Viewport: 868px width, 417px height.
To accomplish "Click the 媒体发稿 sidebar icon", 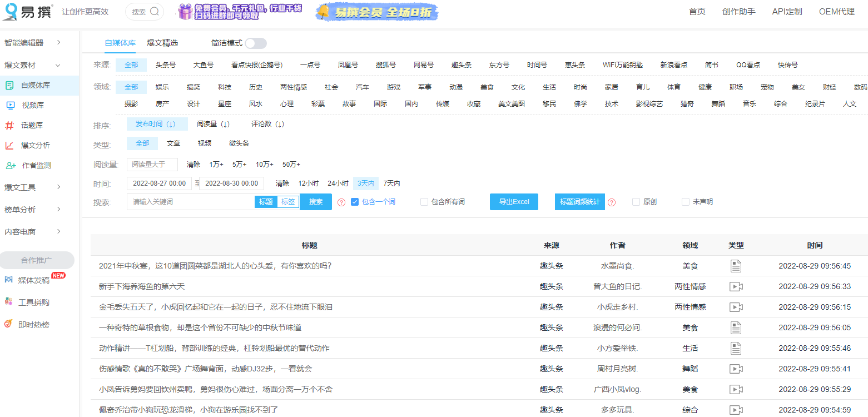I will point(8,280).
